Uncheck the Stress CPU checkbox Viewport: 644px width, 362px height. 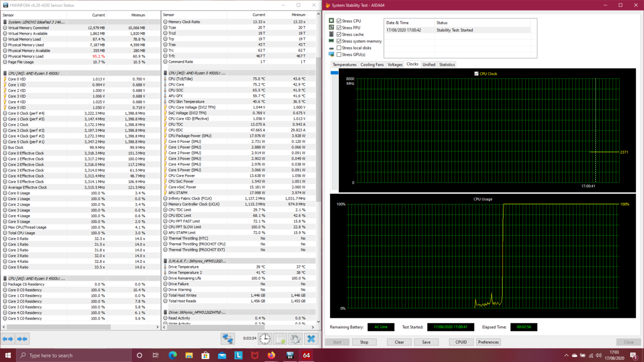point(339,21)
